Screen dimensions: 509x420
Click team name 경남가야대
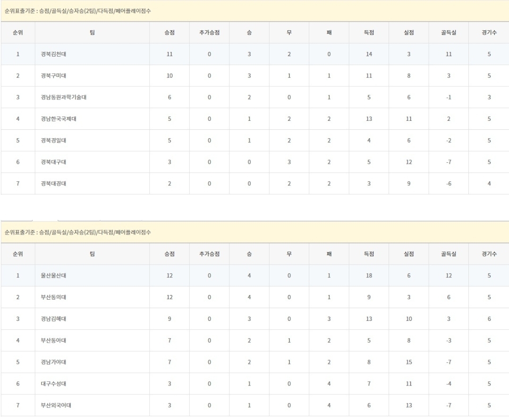pyautogui.click(x=53, y=362)
